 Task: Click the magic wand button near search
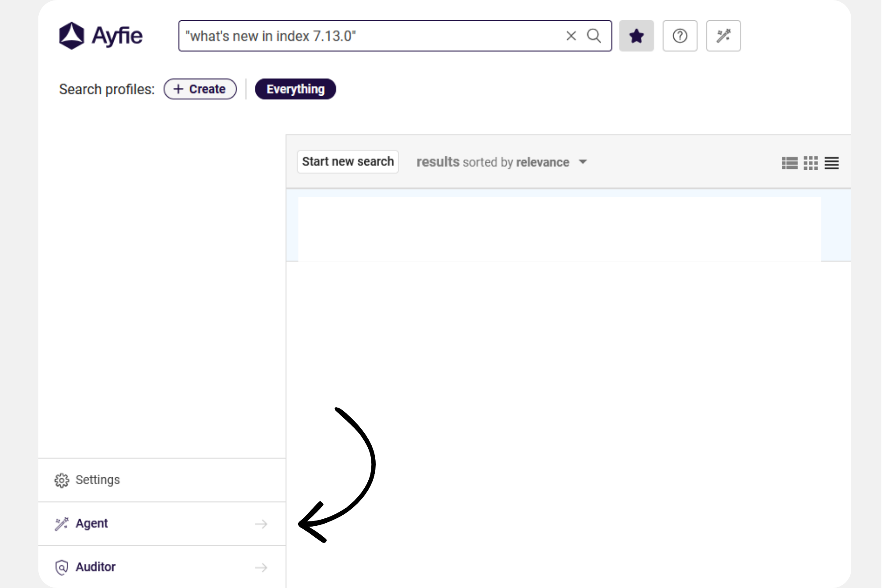723,36
